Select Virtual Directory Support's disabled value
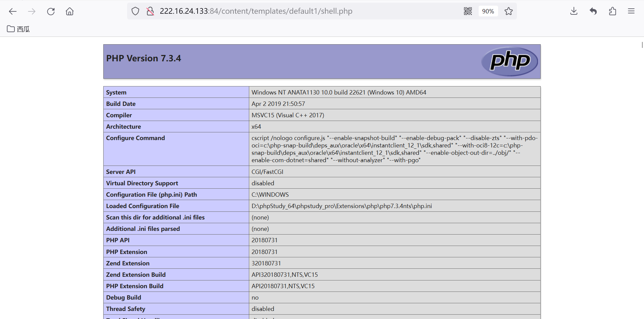The image size is (644, 319). 263,183
